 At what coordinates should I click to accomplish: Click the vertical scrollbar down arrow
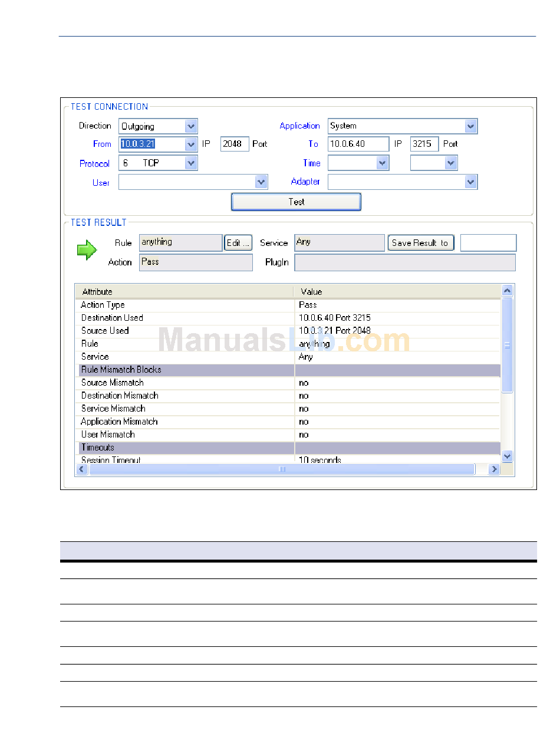pos(507,456)
